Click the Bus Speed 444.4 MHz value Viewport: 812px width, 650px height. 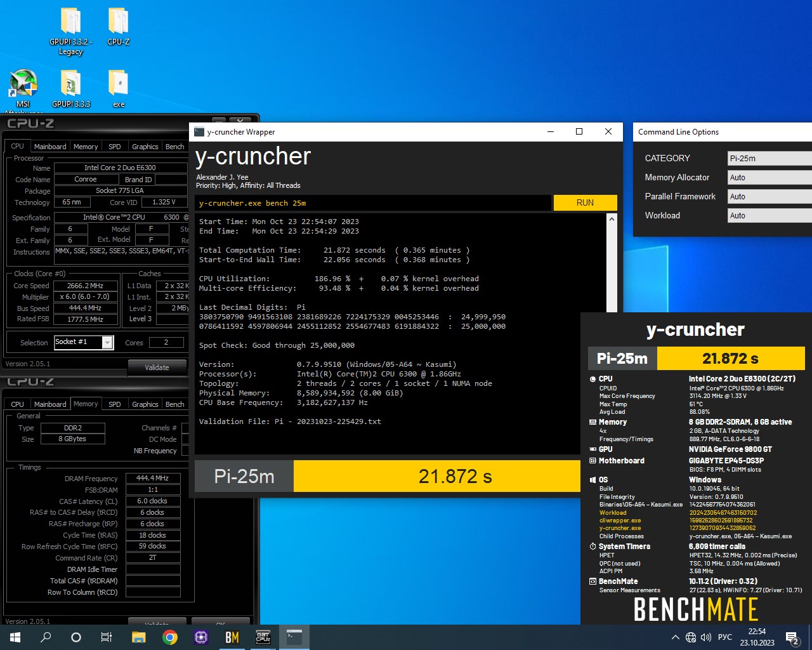pyautogui.click(x=85, y=308)
